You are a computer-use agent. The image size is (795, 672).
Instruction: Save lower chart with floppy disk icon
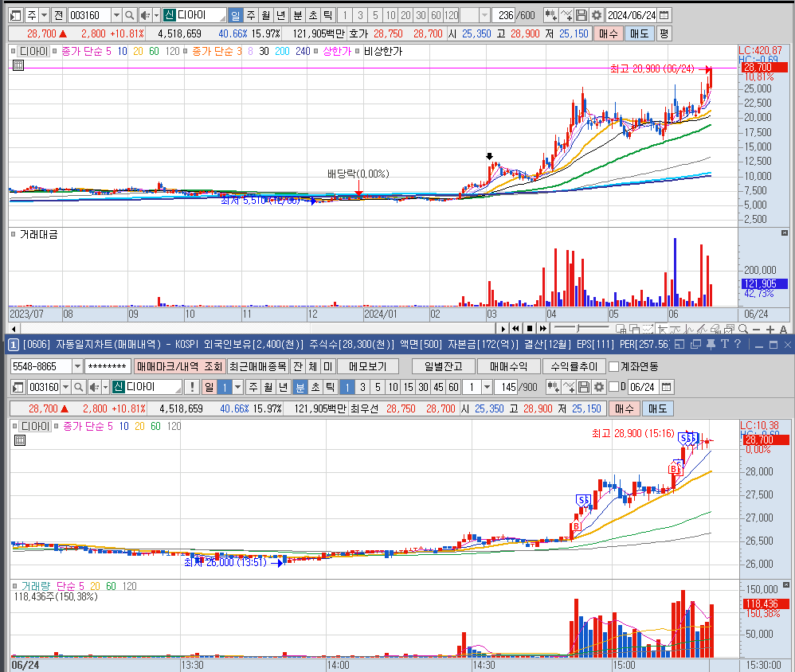pos(584,387)
